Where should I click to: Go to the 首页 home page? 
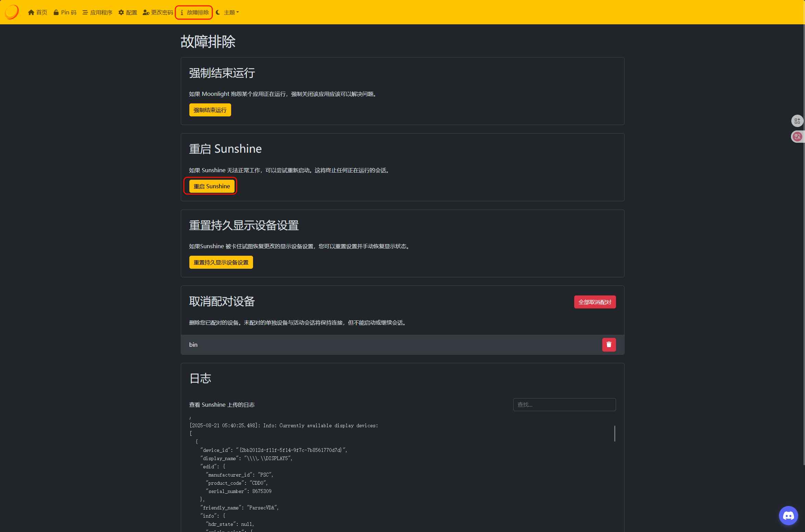[x=38, y=12]
